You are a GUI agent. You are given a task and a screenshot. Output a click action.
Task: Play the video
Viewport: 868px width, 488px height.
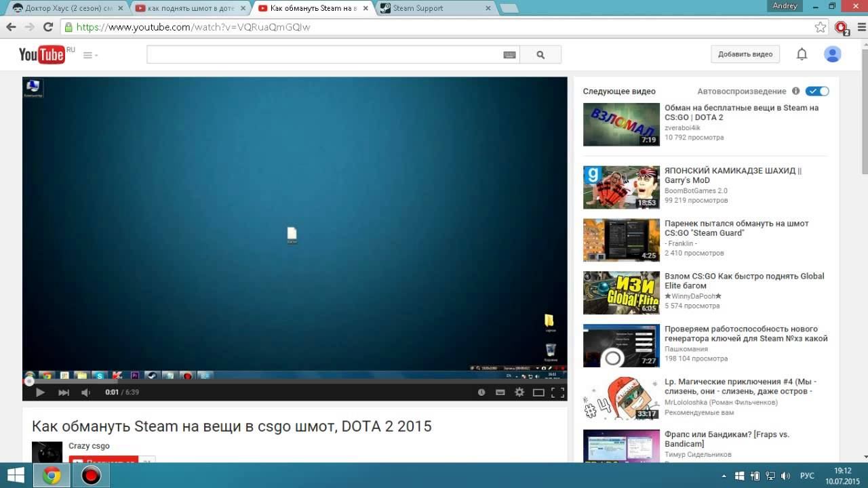click(x=40, y=392)
